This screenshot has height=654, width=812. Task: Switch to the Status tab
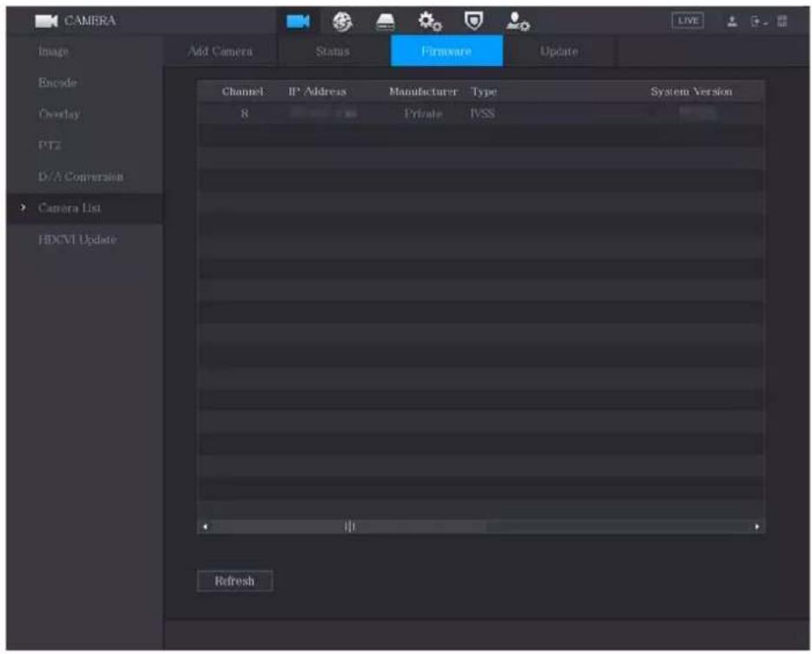333,51
